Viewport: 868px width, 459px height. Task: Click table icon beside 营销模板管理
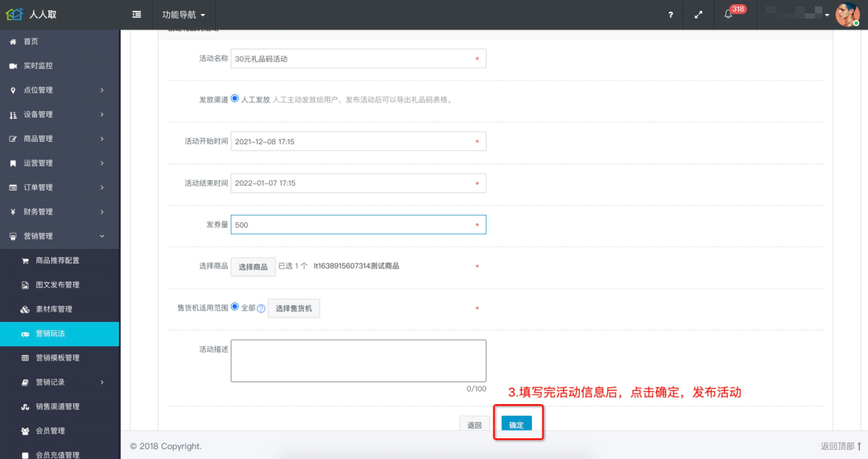(x=25, y=358)
